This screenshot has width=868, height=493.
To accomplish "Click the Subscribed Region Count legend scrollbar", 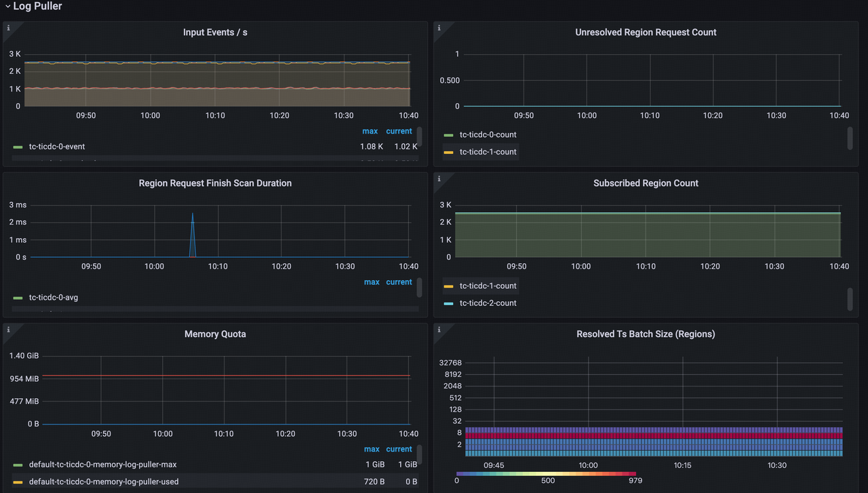I will pyautogui.click(x=850, y=298).
